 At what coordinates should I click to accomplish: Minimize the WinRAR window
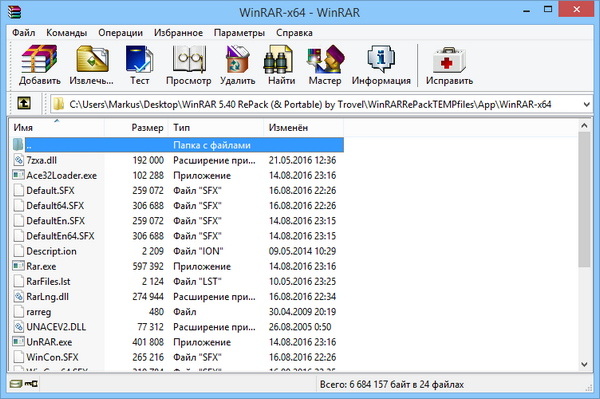point(527,10)
